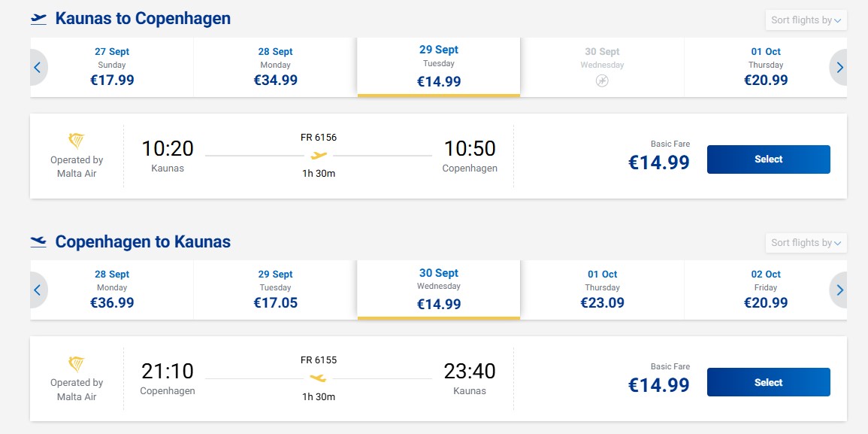The height and width of the screenshot is (434, 868).
Task: Open Sort flights by dropdown for return flights
Action: pyautogui.click(x=806, y=243)
